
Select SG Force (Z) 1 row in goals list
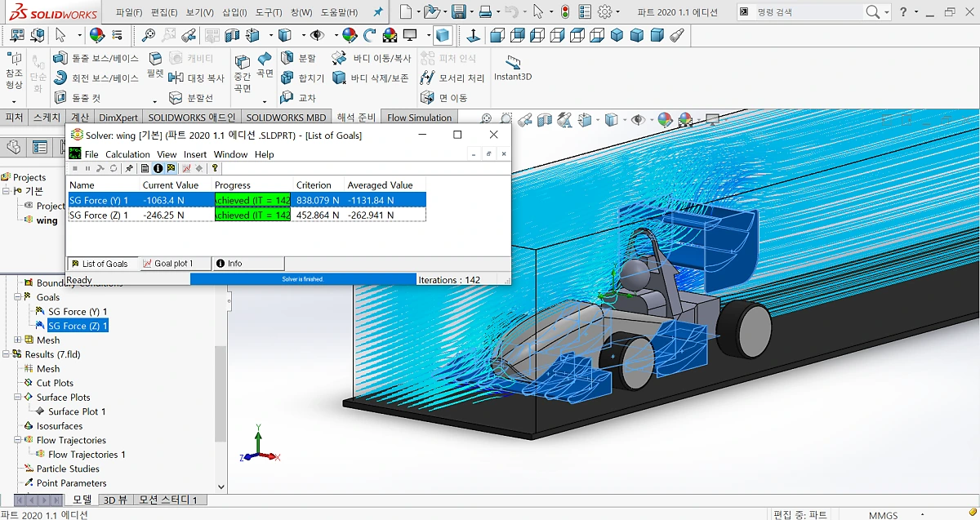coord(99,216)
